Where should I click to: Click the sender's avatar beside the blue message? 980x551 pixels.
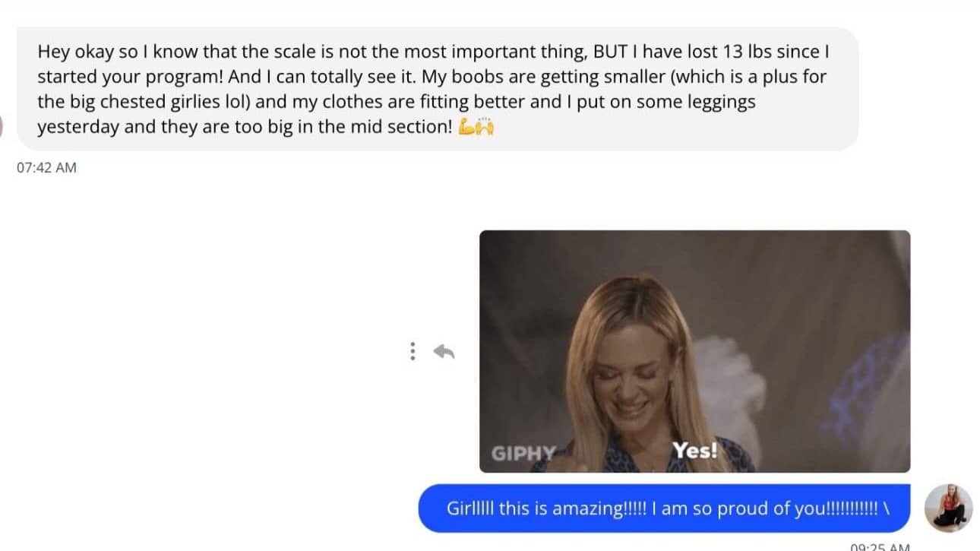(948, 508)
